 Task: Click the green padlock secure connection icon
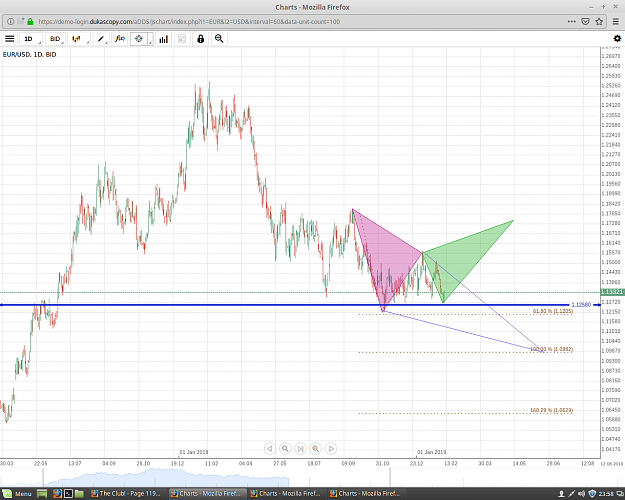(30, 22)
